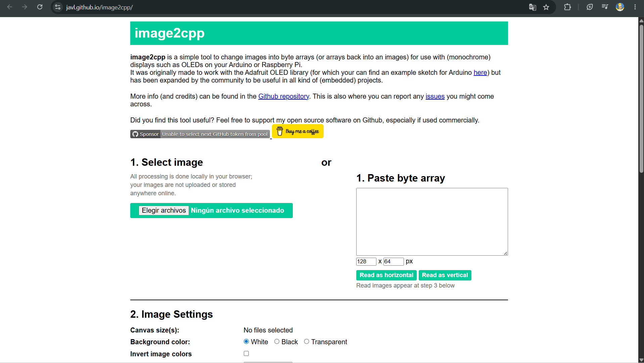The height and width of the screenshot is (363, 644).
Task: Open the Github repository link
Action: (x=284, y=96)
